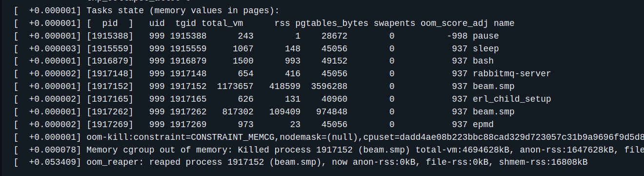Click the pid '[1916879]'
This screenshot has height=176, width=644.
(x=110, y=61)
